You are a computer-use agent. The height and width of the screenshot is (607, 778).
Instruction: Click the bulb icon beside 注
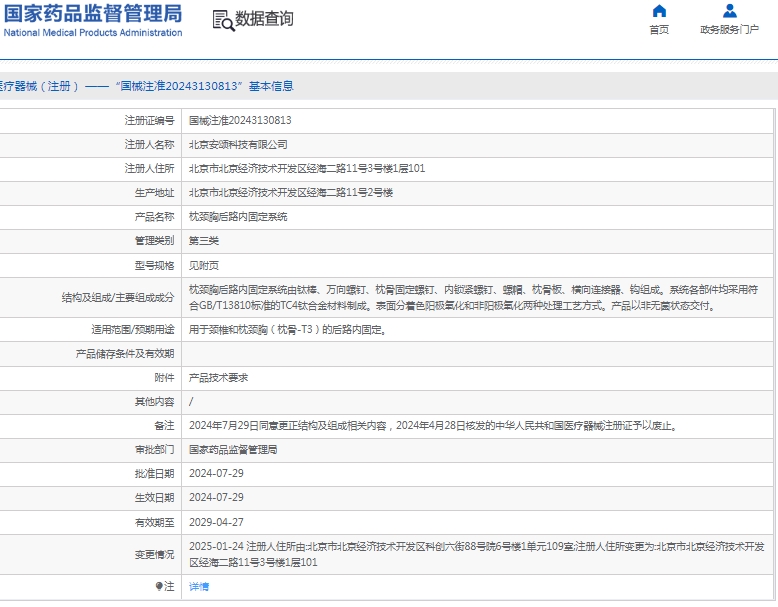pyautogui.click(x=159, y=587)
